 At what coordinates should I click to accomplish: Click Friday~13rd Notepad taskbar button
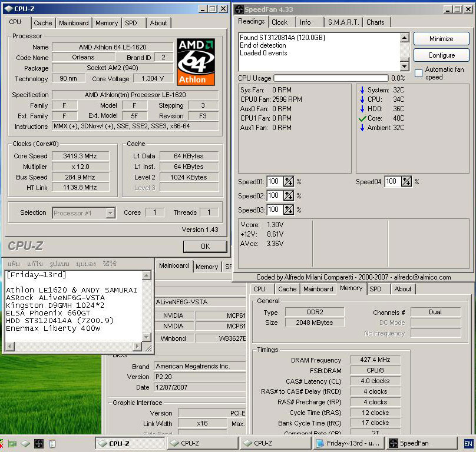point(349,444)
